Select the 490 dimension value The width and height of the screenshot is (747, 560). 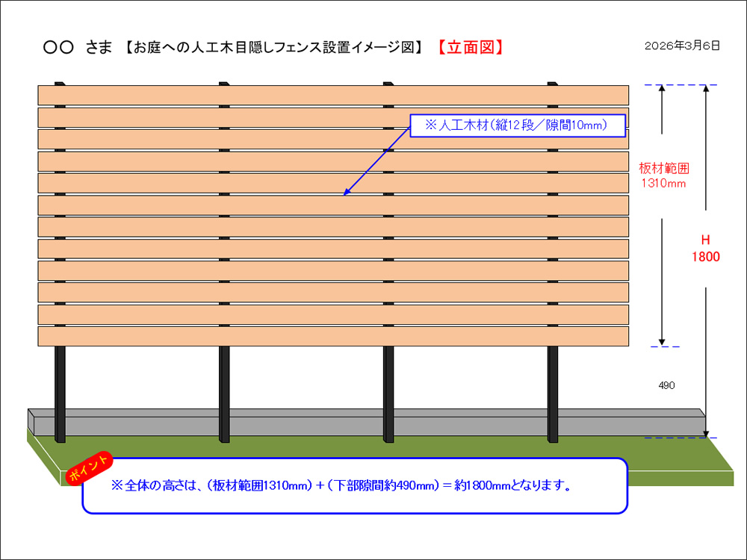pyautogui.click(x=666, y=385)
